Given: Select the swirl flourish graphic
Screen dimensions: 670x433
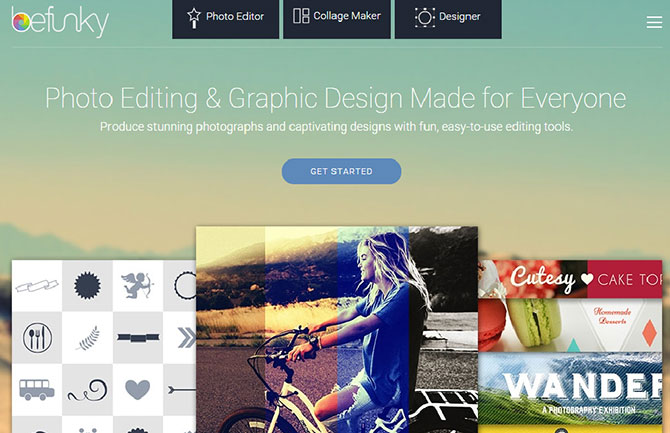Looking at the screenshot, I should coord(88,390).
